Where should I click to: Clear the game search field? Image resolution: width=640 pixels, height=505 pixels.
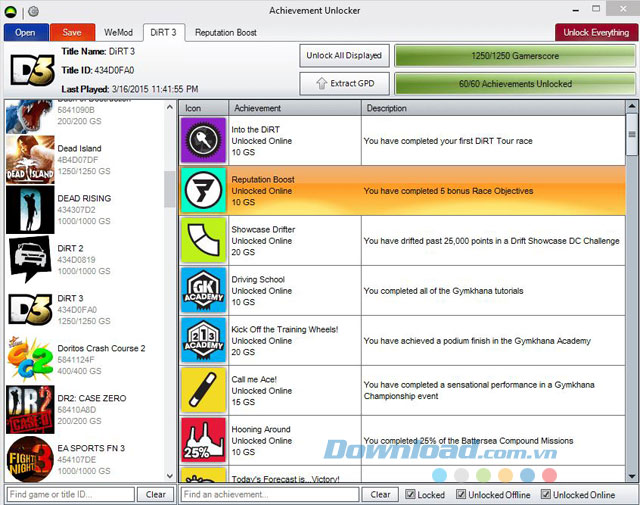tap(156, 494)
